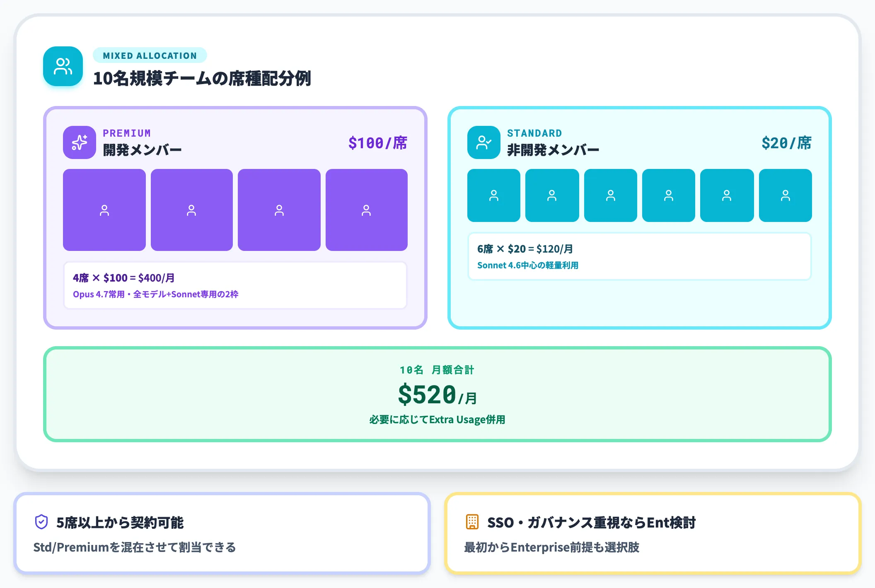
Task: Click the $100/席 price
Action: (x=378, y=143)
